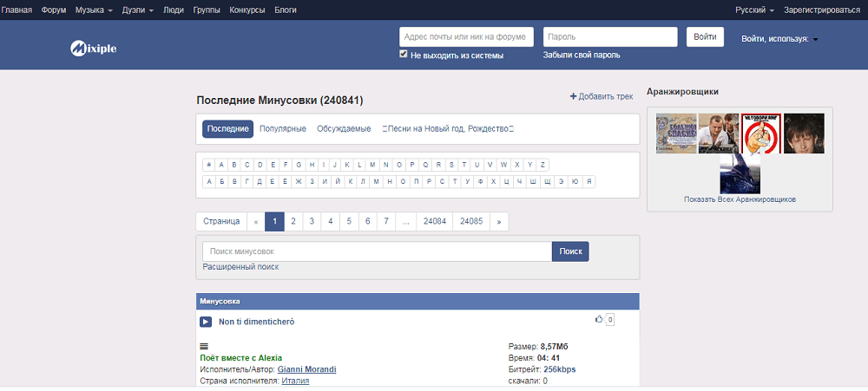
Task: Select page 5 in pagination
Action: (349, 221)
